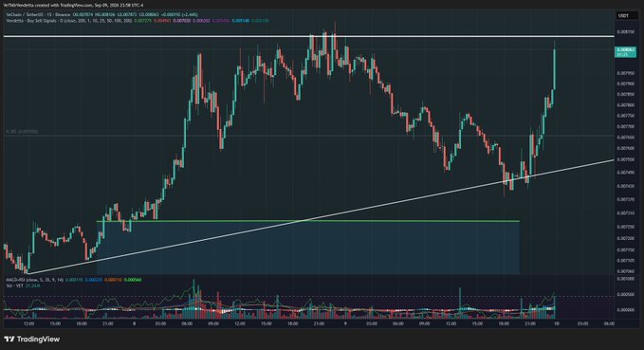Select the blue shaded rectangle zone
Image resolution: width=644 pixels, height=350 pixels.
click(x=307, y=249)
